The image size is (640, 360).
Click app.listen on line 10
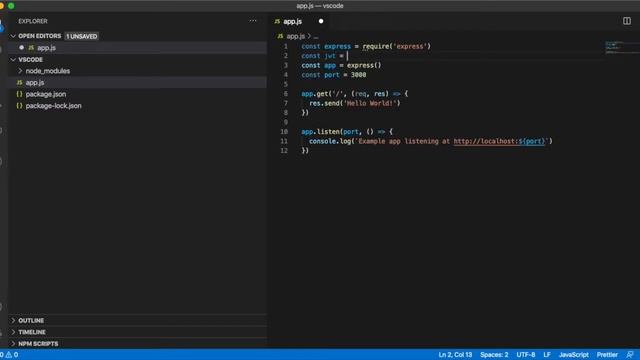coord(320,132)
